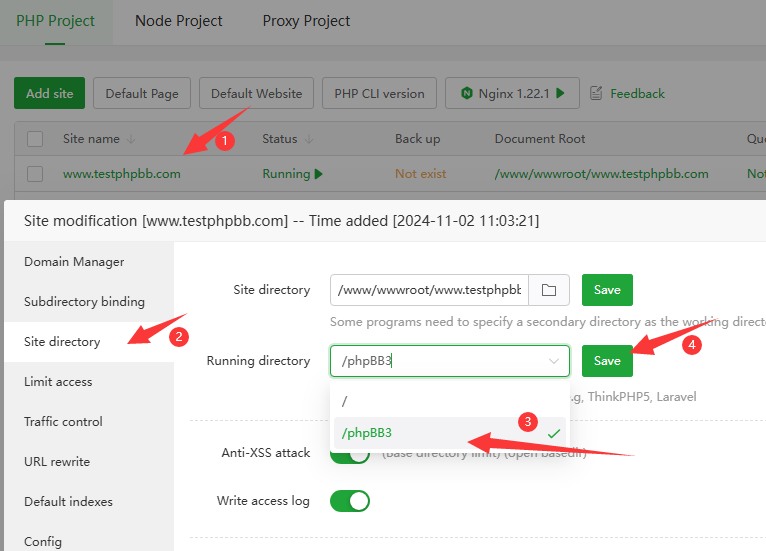Expand the Running directory dropdown chevron
This screenshot has height=551, width=766.
pyautogui.click(x=553, y=361)
